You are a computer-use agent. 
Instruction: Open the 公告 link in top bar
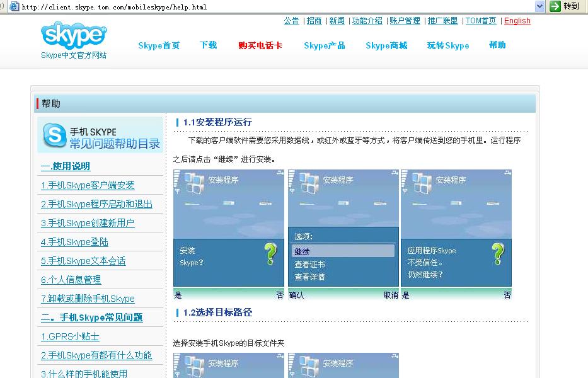point(291,21)
